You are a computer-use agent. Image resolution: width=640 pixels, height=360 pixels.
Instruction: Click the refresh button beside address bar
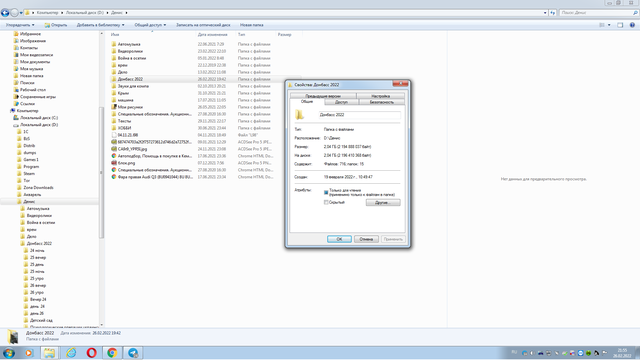click(553, 13)
